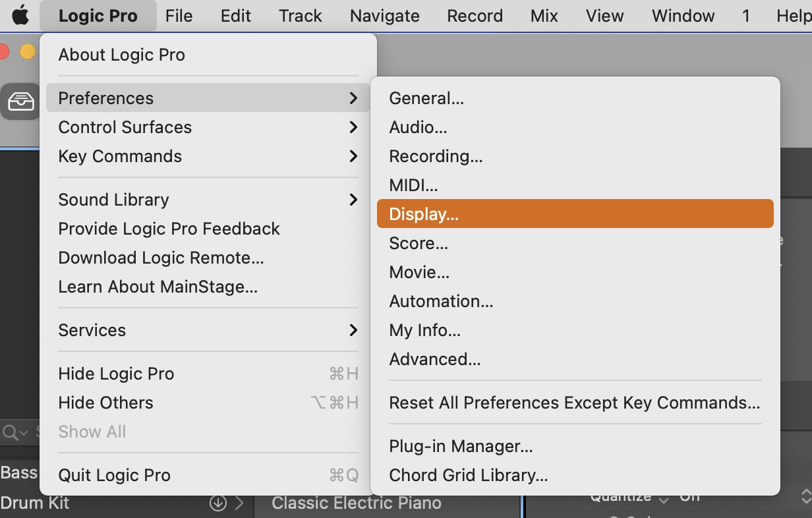Click the Logic window minimize button
812x518 pixels.
click(x=27, y=51)
